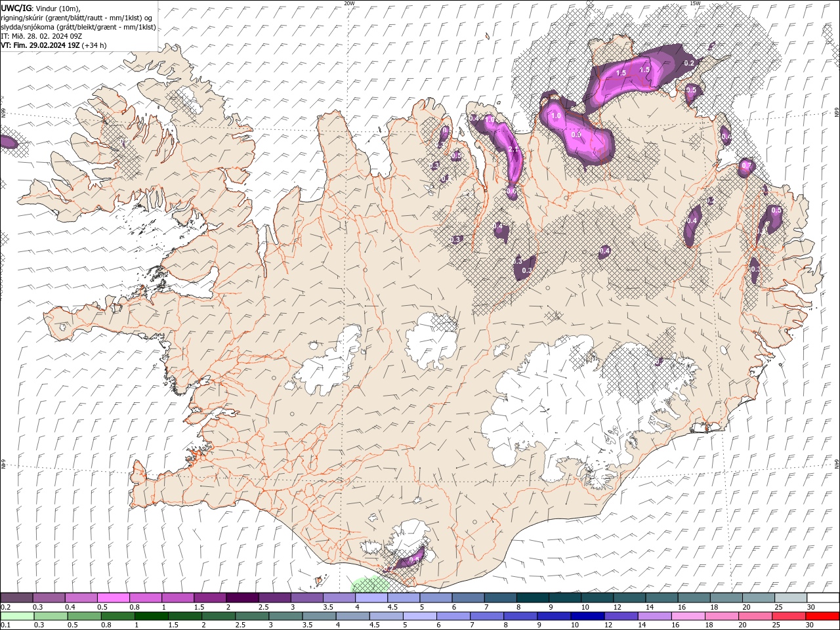Select the bottom-row pink swatch labeled 16
The image size is (840, 630).
click(x=688, y=616)
